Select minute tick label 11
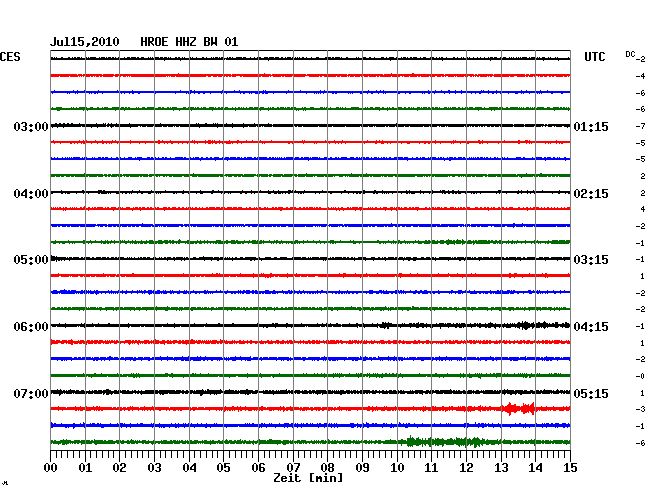The height and width of the screenshot is (494, 650). pyautogui.click(x=431, y=467)
